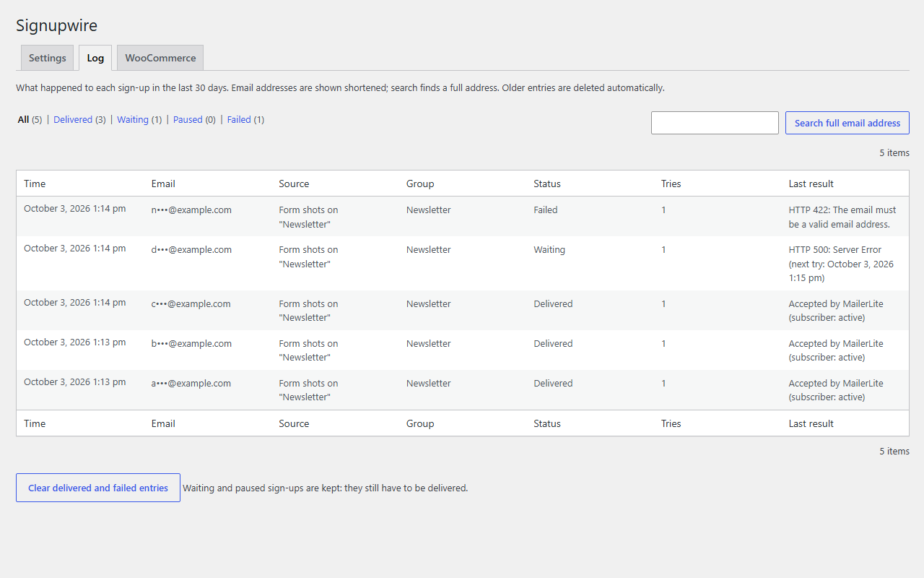Click Tries value in n•••@example.com row
924x578 pixels.
pos(663,210)
